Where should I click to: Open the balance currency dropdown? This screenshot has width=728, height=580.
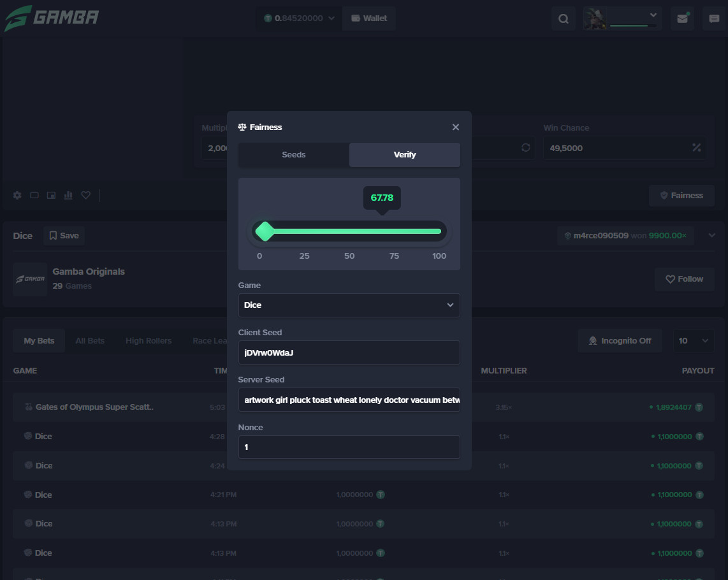(x=300, y=18)
